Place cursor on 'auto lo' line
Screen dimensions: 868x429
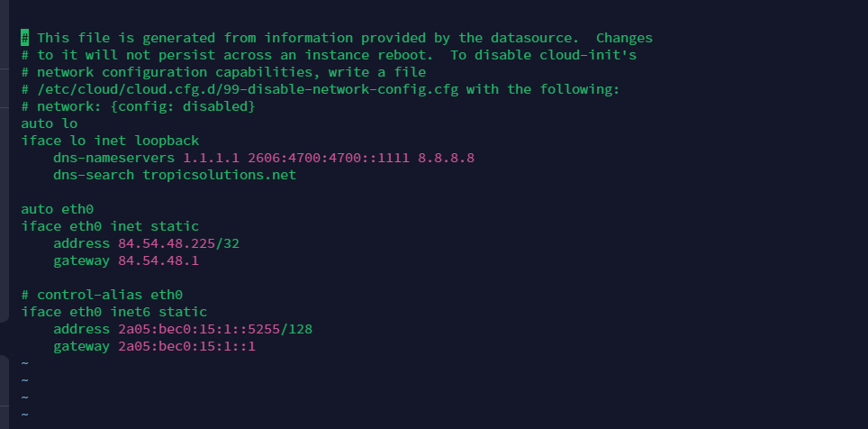pyautogui.click(x=50, y=123)
